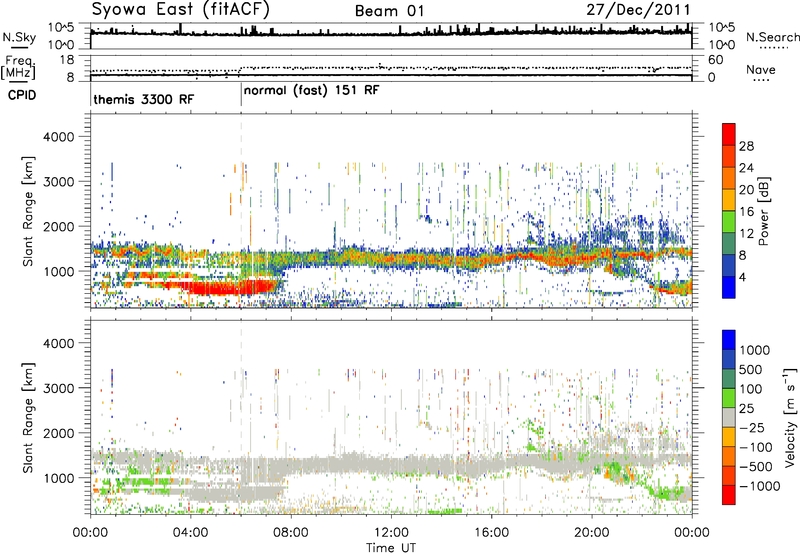
Task: Click the '12:00' time tick label
Action: pos(391,533)
